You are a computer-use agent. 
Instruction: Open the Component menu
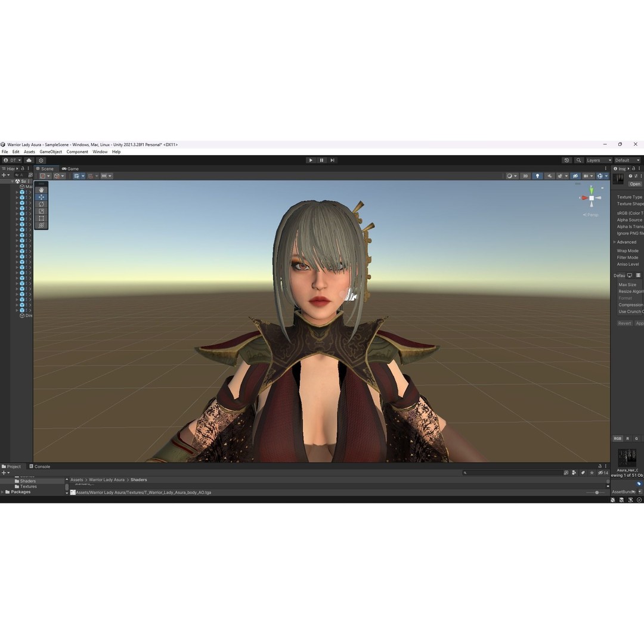click(77, 151)
